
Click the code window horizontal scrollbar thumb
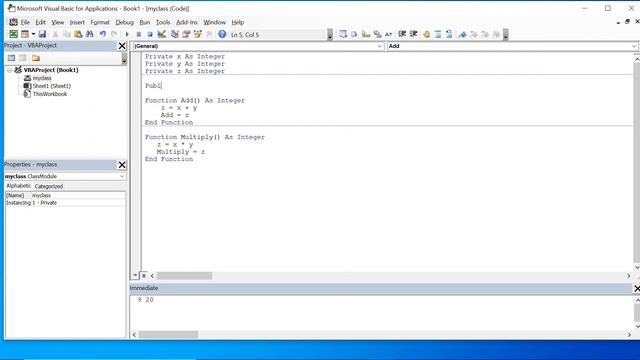pyautogui.click(x=184, y=276)
